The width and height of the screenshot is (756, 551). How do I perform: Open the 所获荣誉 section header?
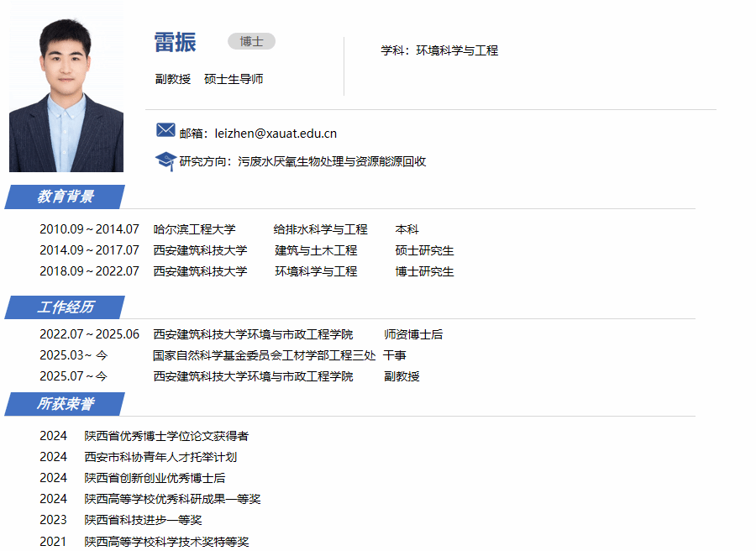click(x=66, y=404)
